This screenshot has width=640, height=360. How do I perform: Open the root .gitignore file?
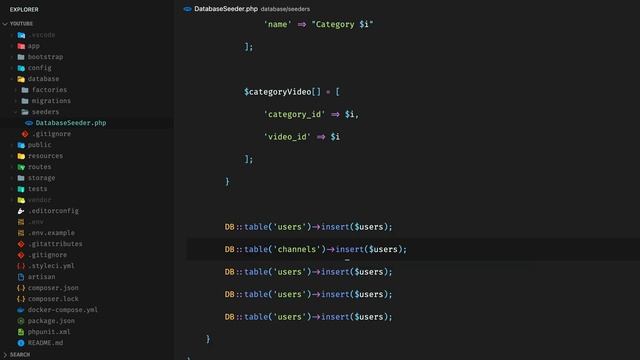click(x=47, y=255)
